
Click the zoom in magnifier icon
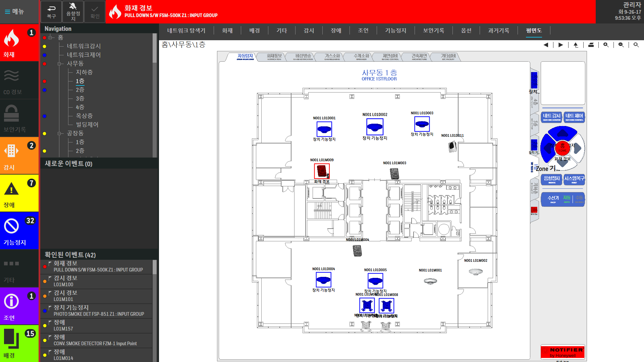pos(606,45)
